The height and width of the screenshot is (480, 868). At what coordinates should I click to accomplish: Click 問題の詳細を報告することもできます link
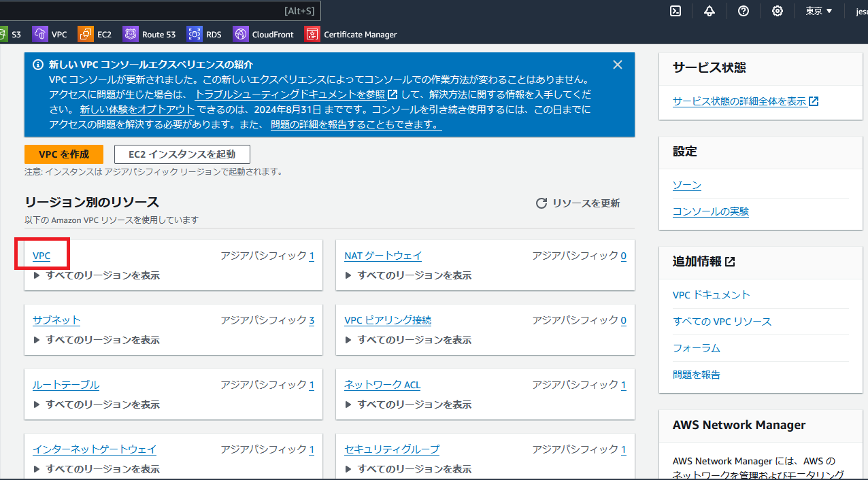point(356,124)
